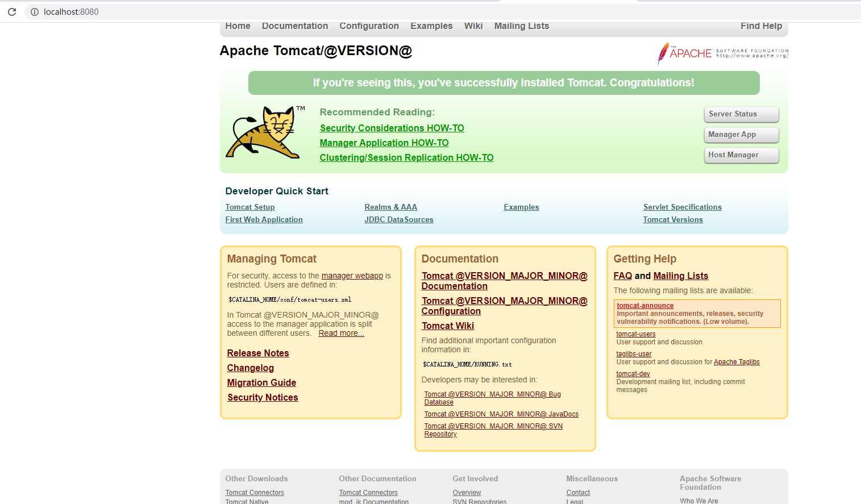861x504 pixels.
Task: Open Security Considerations HOW-TO link
Action: 392,128
